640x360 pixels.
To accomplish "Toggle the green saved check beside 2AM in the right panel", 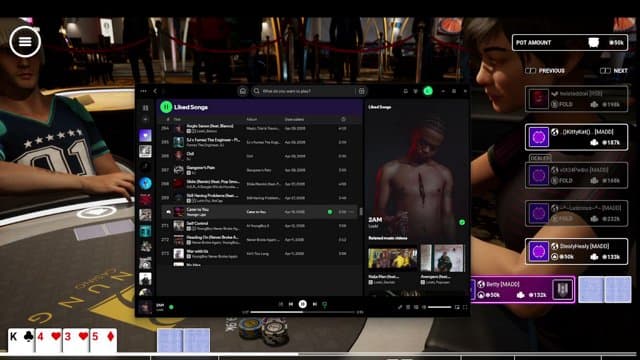I will pyautogui.click(x=462, y=222).
